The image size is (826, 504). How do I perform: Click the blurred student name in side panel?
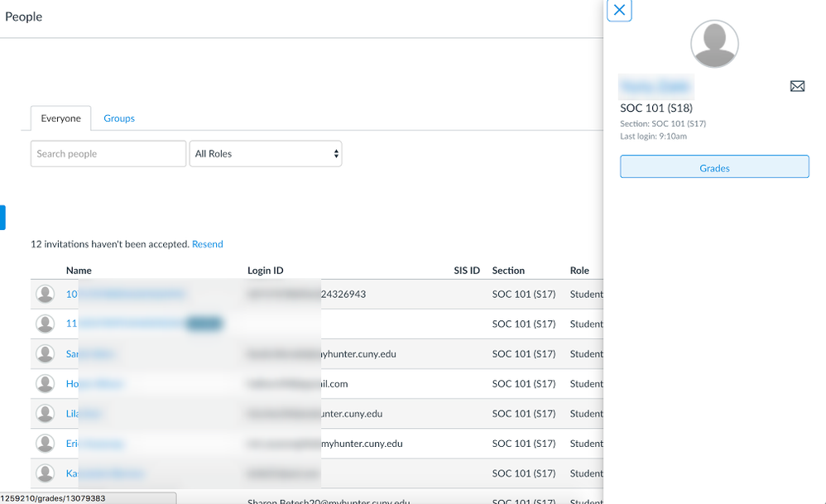(656, 86)
